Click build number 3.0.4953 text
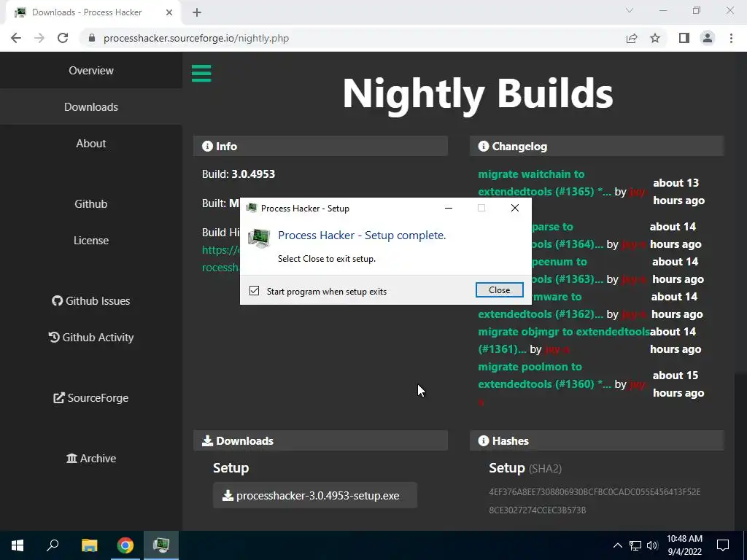Viewport: 747px width, 560px height. point(253,174)
